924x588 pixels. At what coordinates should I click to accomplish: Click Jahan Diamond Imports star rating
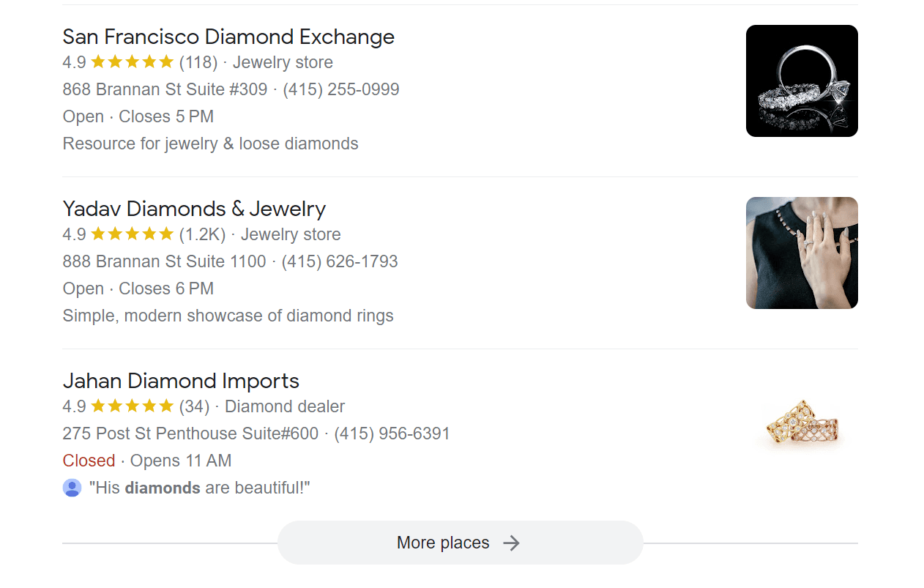point(133,406)
